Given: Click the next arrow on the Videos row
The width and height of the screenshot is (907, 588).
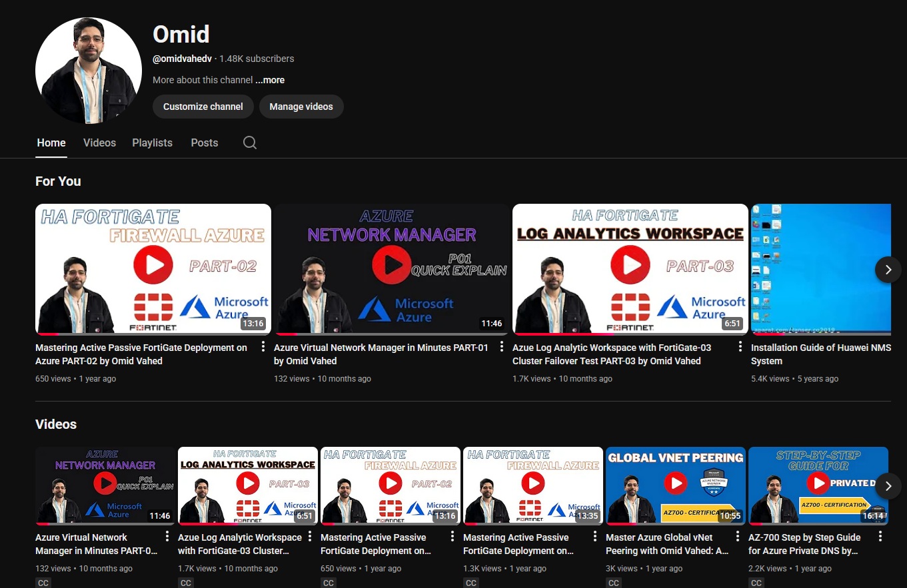Looking at the screenshot, I should click(x=888, y=486).
